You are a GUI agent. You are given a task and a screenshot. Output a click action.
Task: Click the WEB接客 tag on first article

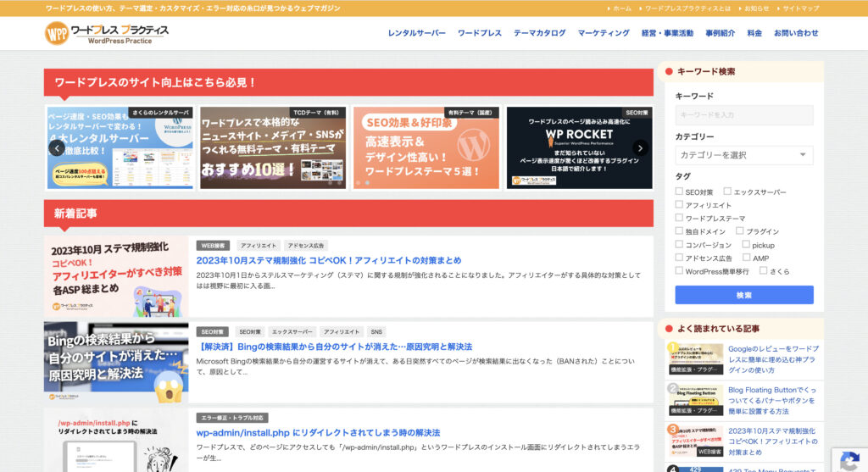click(x=213, y=246)
